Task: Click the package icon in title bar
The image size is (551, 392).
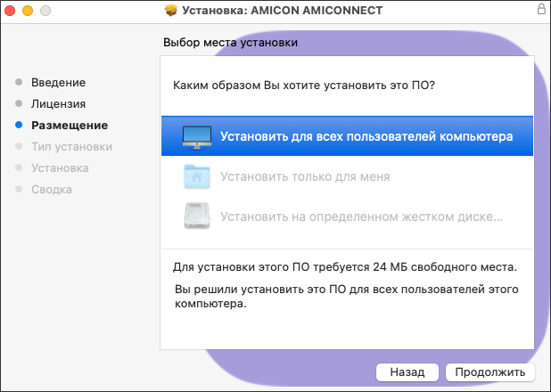Action: click(x=173, y=12)
